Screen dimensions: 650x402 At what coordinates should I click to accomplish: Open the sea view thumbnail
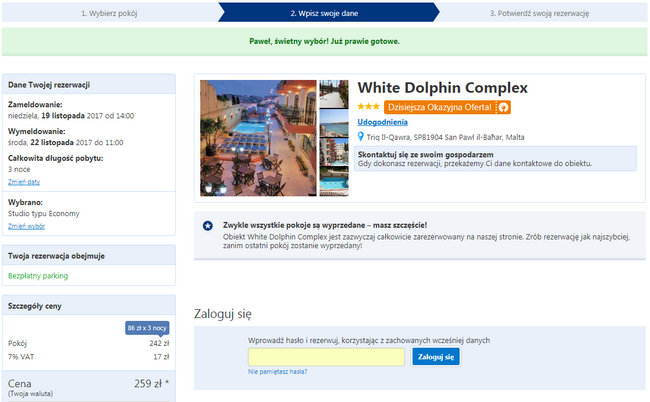(334, 123)
